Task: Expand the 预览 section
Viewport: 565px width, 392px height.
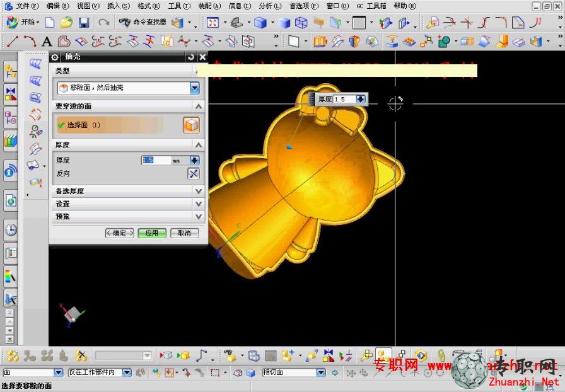Action: click(199, 217)
